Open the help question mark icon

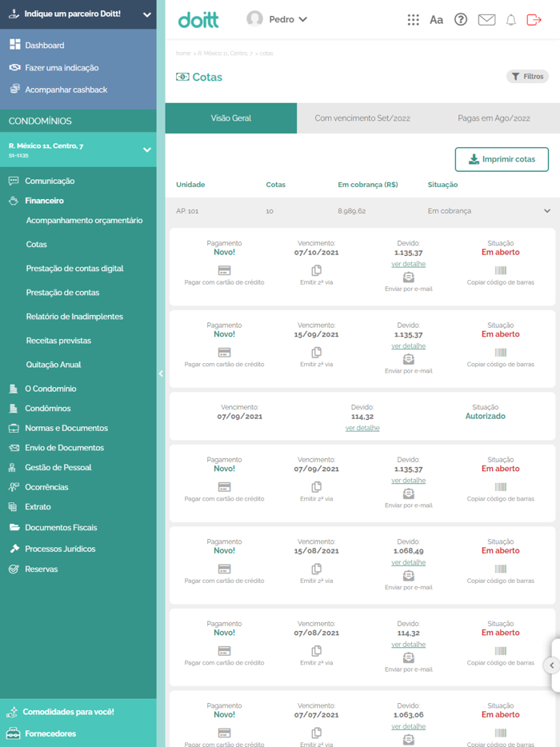tap(460, 19)
